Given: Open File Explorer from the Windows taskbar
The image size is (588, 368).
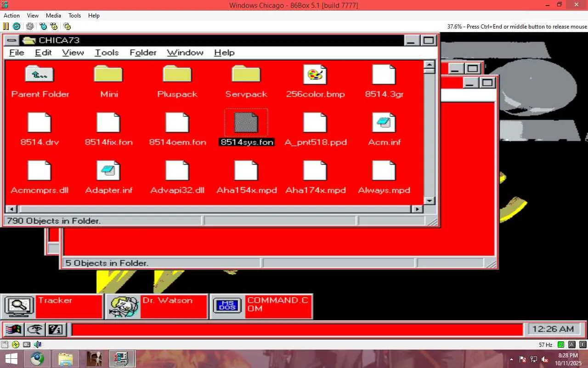Looking at the screenshot, I should tap(66, 359).
